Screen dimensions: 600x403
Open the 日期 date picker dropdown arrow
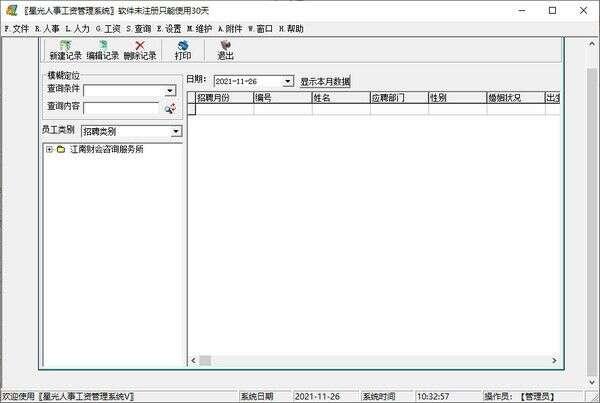tap(288, 81)
